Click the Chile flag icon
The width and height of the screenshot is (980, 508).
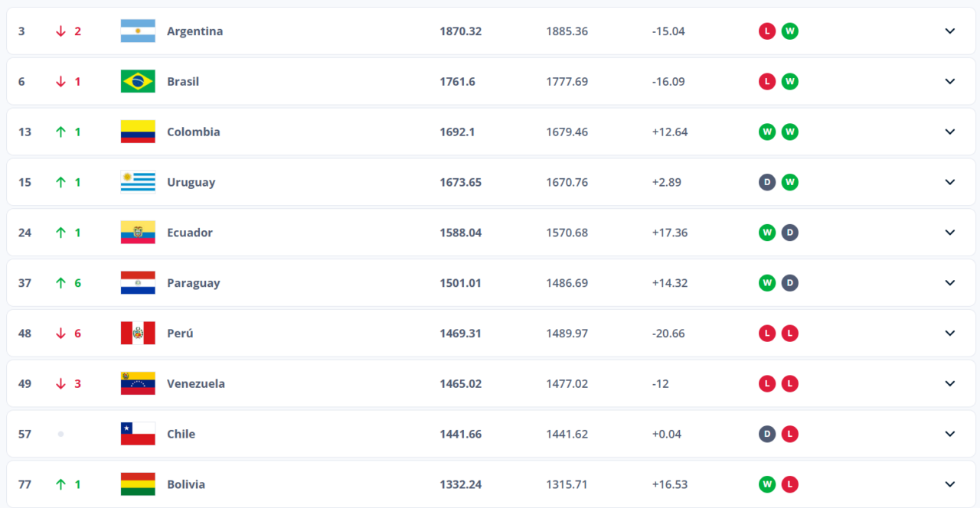pyautogui.click(x=138, y=434)
